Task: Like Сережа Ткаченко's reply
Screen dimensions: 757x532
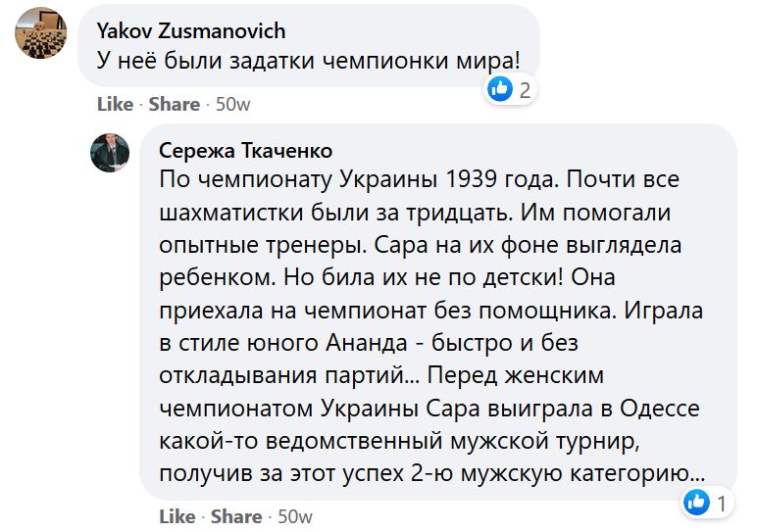Action: click(x=177, y=515)
